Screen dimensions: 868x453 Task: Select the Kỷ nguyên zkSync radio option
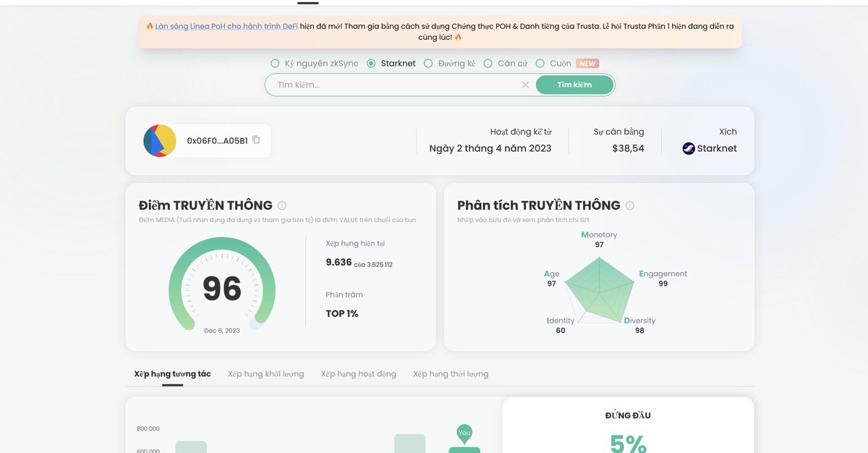[275, 64]
